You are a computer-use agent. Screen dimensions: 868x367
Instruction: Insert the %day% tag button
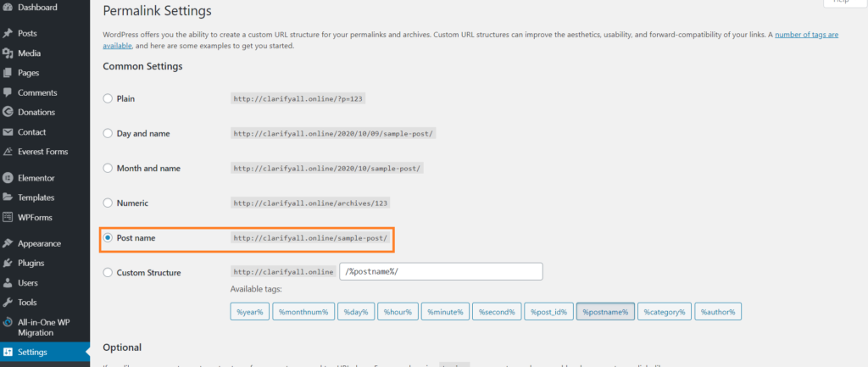coord(356,312)
